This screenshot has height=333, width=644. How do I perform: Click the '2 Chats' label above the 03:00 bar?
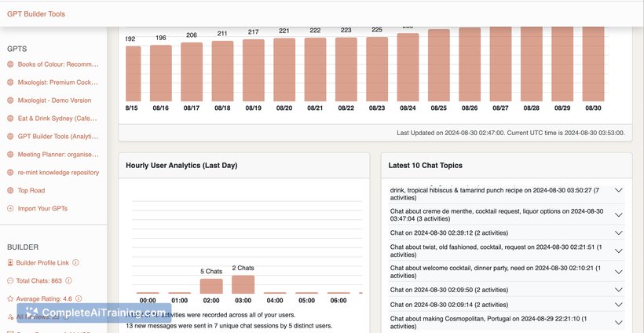point(243,268)
